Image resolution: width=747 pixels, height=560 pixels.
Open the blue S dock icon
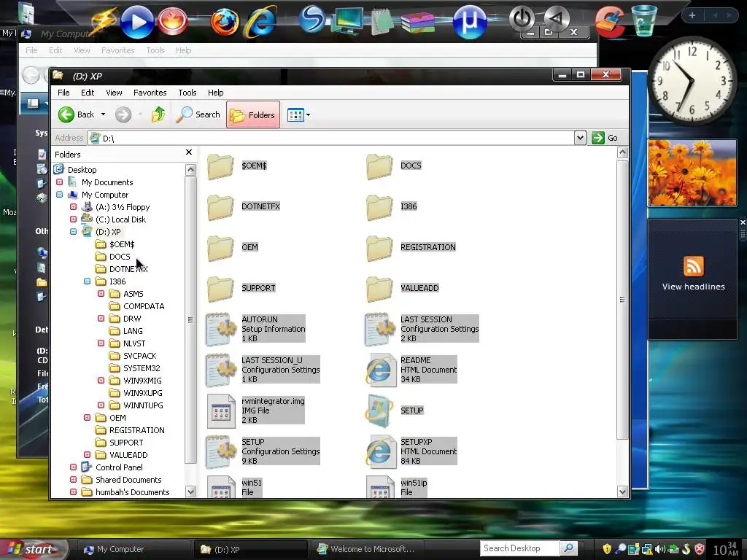coord(312,19)
